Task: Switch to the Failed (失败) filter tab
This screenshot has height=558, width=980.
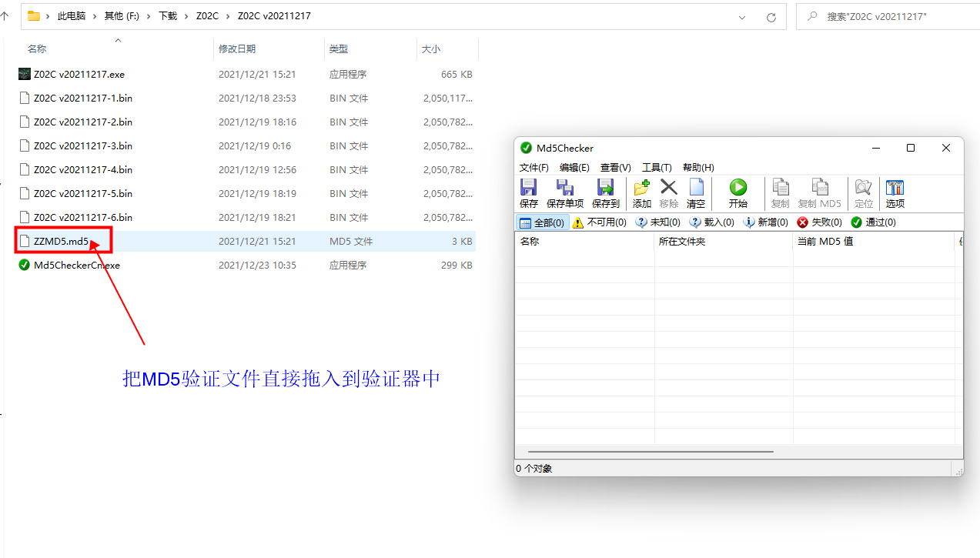Action: [x=819, y=222]
